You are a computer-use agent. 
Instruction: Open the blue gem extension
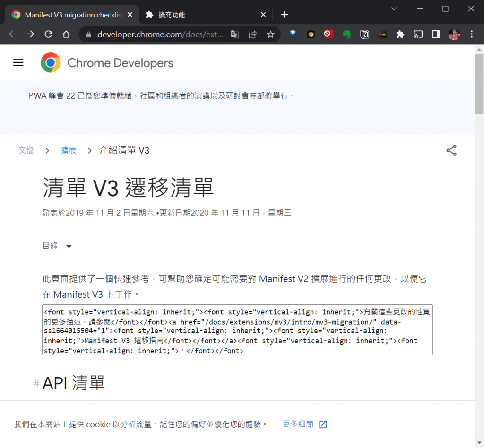click(293, 34)
